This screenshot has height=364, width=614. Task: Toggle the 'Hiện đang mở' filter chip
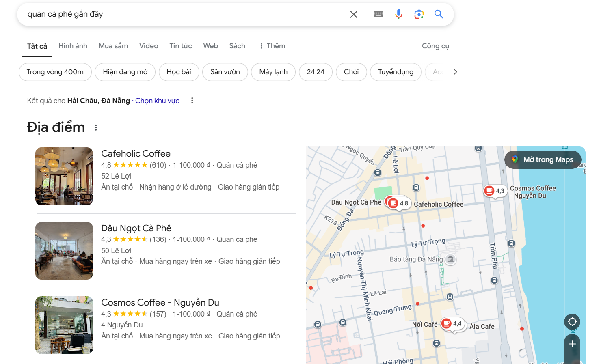coord(125,72)
